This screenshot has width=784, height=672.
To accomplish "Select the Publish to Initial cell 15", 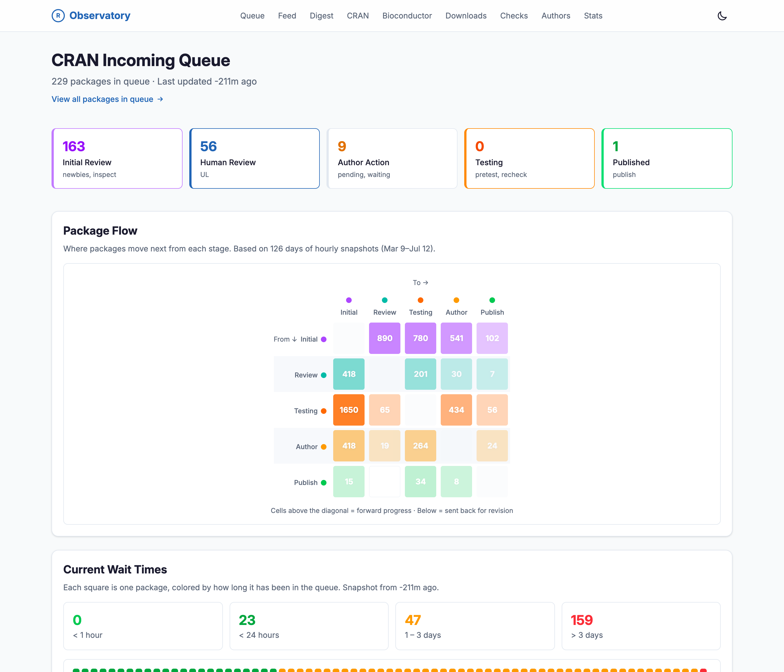I will point(349,481).
